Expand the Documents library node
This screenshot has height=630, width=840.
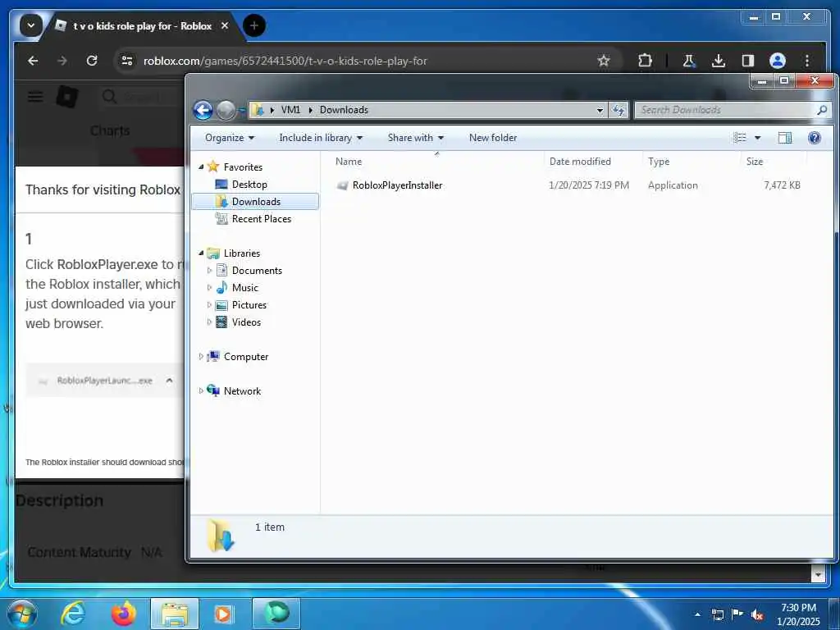tap(209, 271)
